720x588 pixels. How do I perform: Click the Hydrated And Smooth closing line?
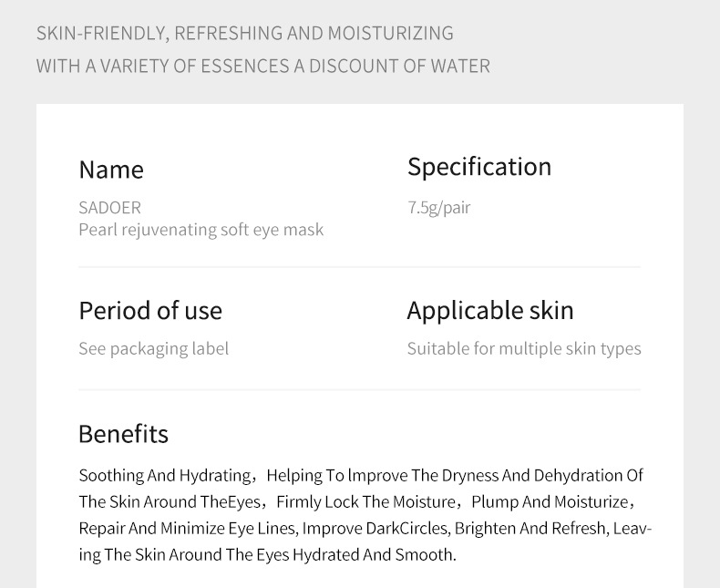click(268, 555)
